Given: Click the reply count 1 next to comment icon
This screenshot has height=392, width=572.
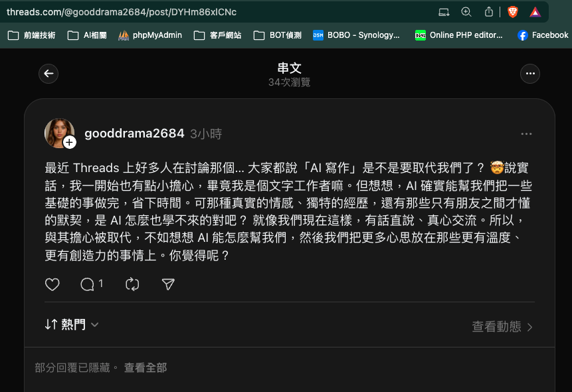Looking at the screenshot, I should coord(101,284).
